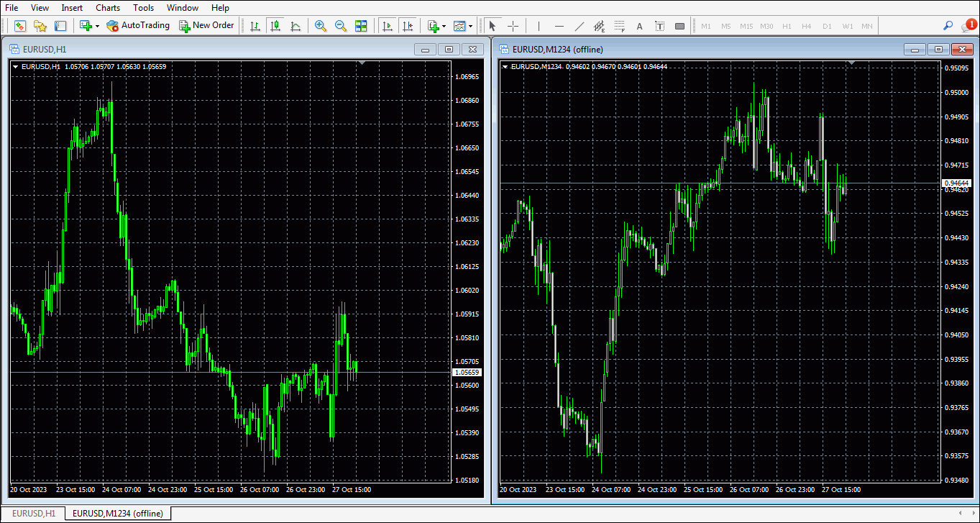Screen dimensions: 980x523
Task: Toggle chart Auto Scroll
Action: [387, 26]
